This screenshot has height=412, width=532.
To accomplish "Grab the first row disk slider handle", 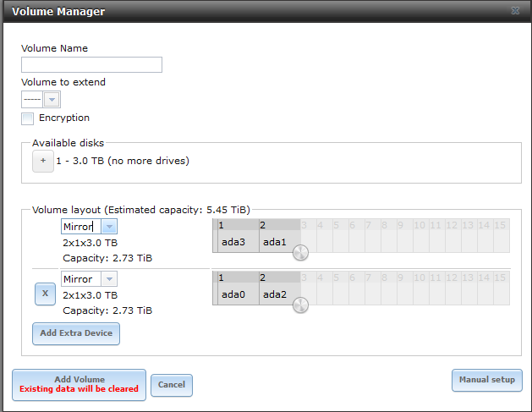I will [x=300, y=252].
